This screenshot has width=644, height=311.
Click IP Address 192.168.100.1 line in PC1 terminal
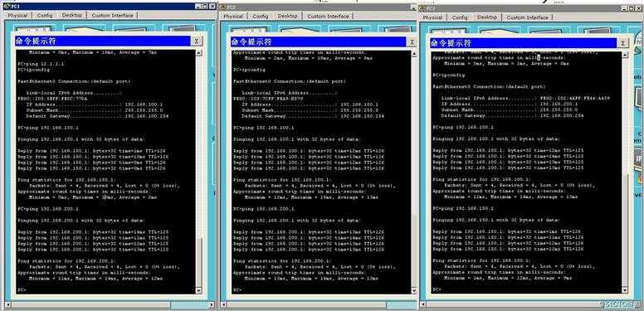tap(95, 104)
